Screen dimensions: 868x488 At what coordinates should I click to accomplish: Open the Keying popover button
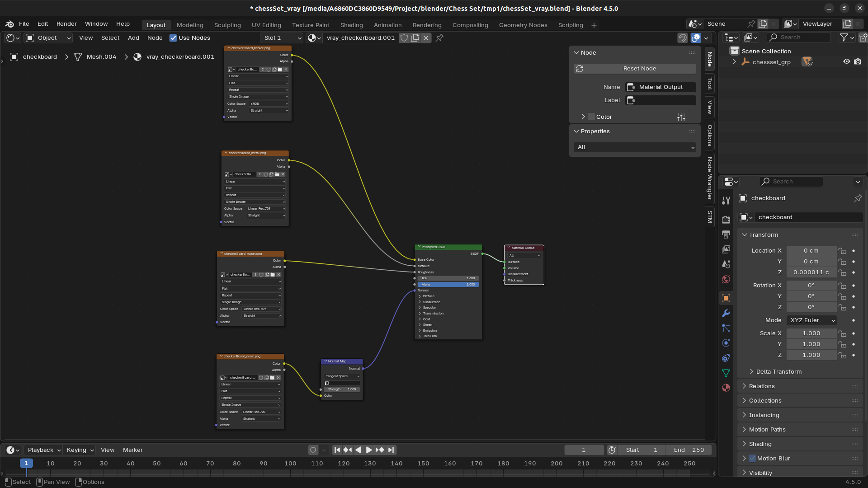pyautogui.click(x=80, y=450)
